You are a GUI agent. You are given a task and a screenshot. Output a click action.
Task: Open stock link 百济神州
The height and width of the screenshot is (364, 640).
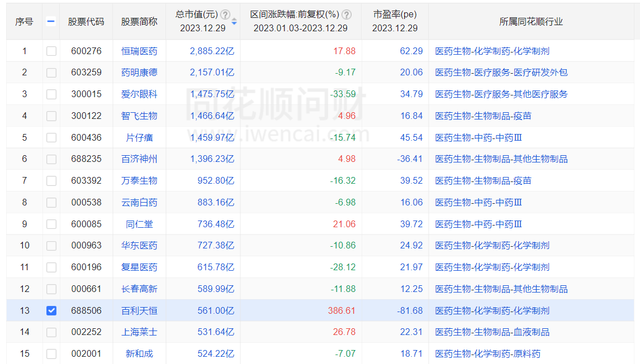[139, 159]
